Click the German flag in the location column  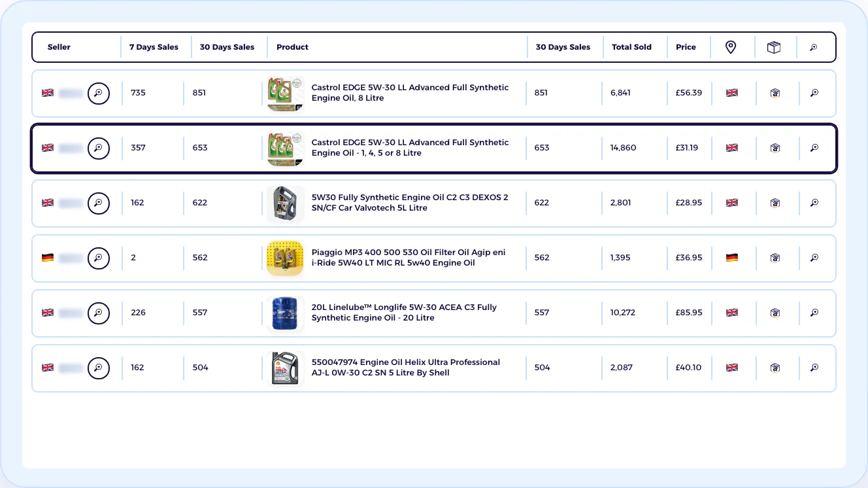tap(732, 258)
